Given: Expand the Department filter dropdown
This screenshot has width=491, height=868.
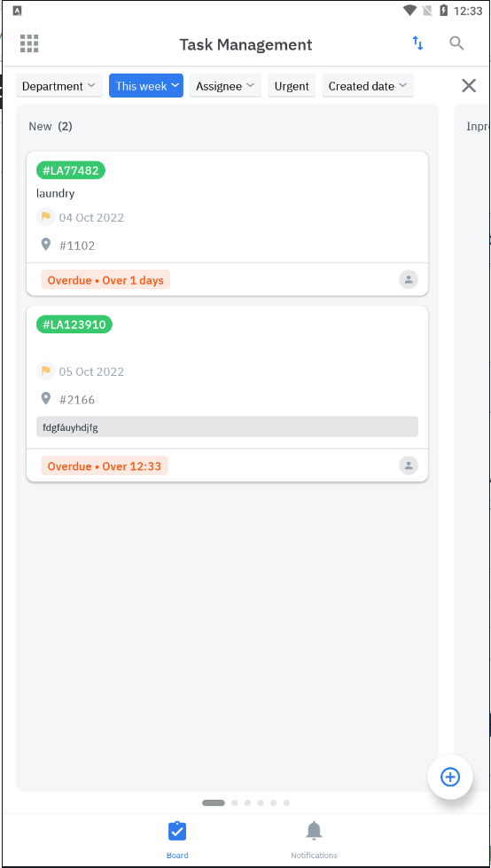Looking at the screenshot, I should (59, 86).
